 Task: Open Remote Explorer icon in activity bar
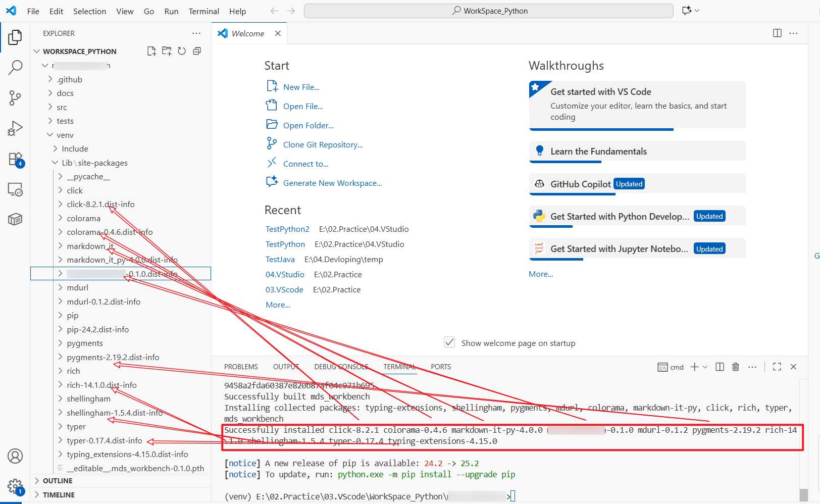click(15, 189)
